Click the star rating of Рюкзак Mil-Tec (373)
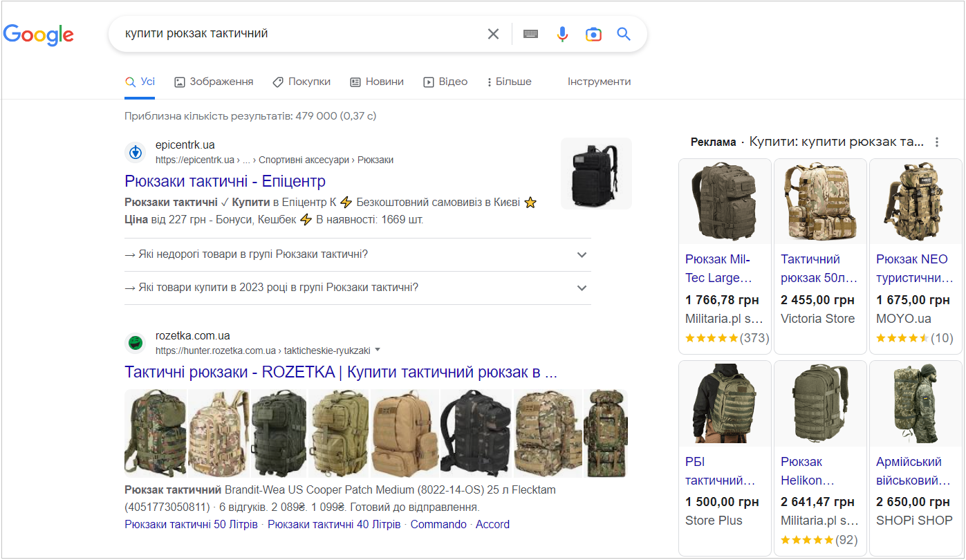Screen dimensions: 966x560 tap(712, 338)
